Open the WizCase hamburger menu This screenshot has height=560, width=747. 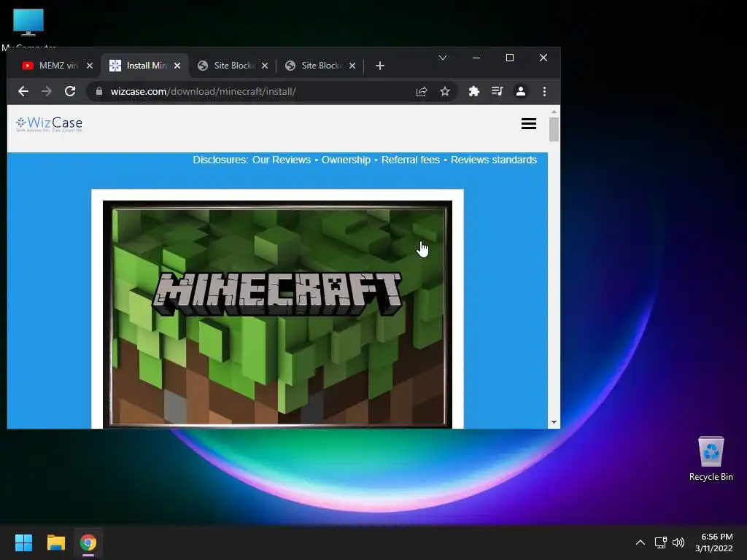tap(529, 124)
